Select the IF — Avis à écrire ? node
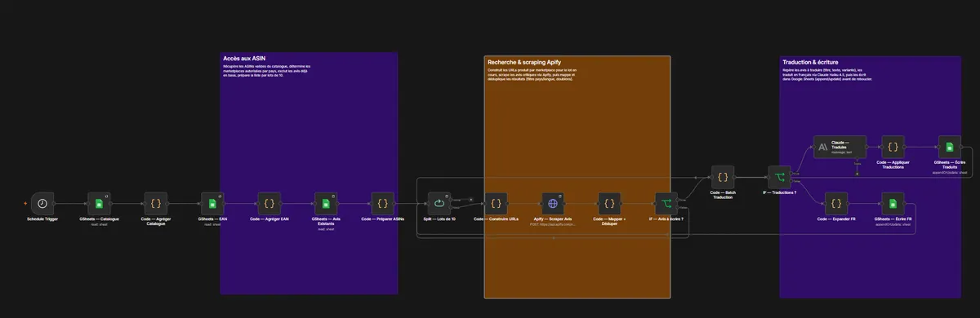Viewport: 980px width, 318px height. tap(666, 204)
